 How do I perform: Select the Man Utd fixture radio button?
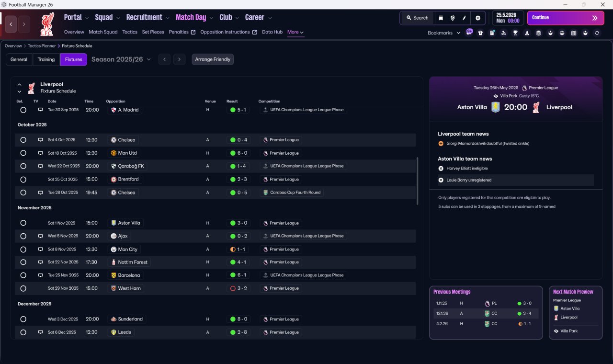click(x=23, y=153)
